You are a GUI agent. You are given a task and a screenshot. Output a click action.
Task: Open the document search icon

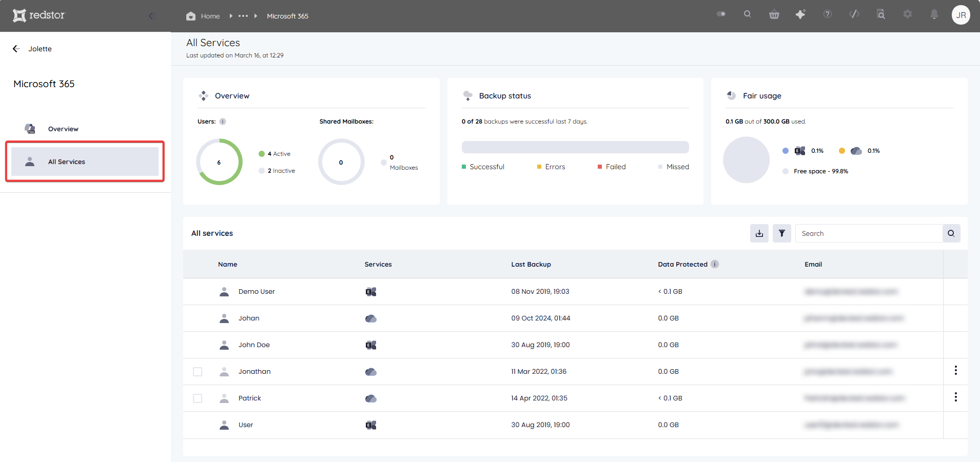881,14
